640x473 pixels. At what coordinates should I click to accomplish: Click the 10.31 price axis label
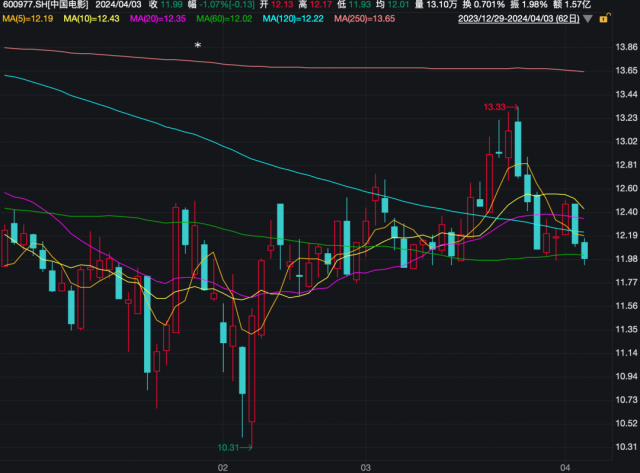click(x=626, y=447)
